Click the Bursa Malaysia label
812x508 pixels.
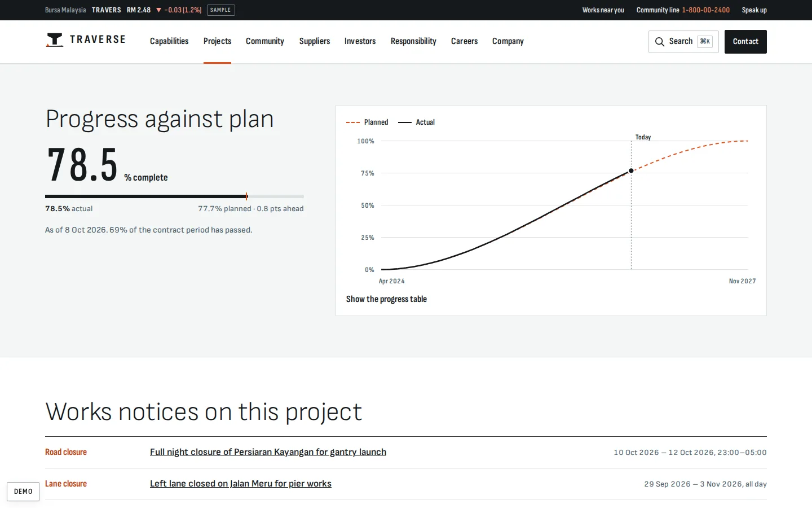[65, 10]
